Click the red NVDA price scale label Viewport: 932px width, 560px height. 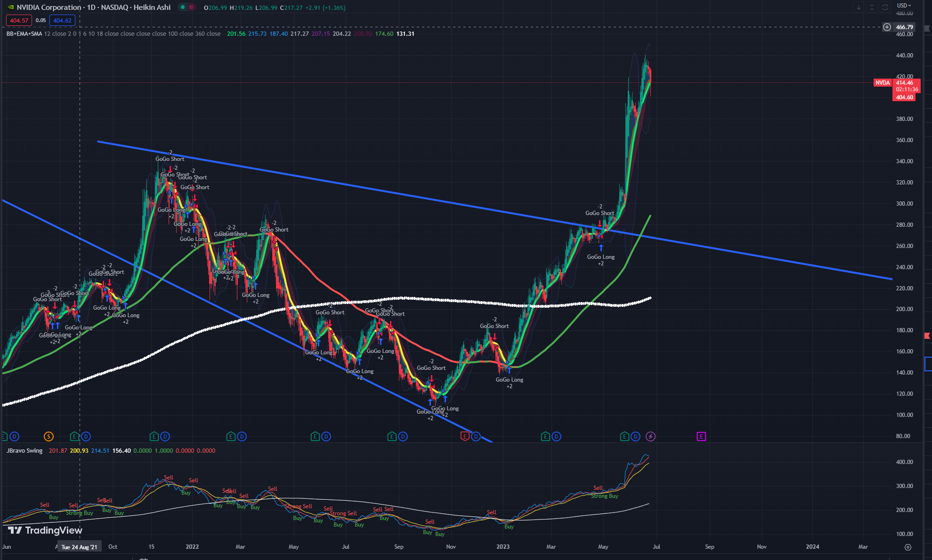tap(883, 83)
